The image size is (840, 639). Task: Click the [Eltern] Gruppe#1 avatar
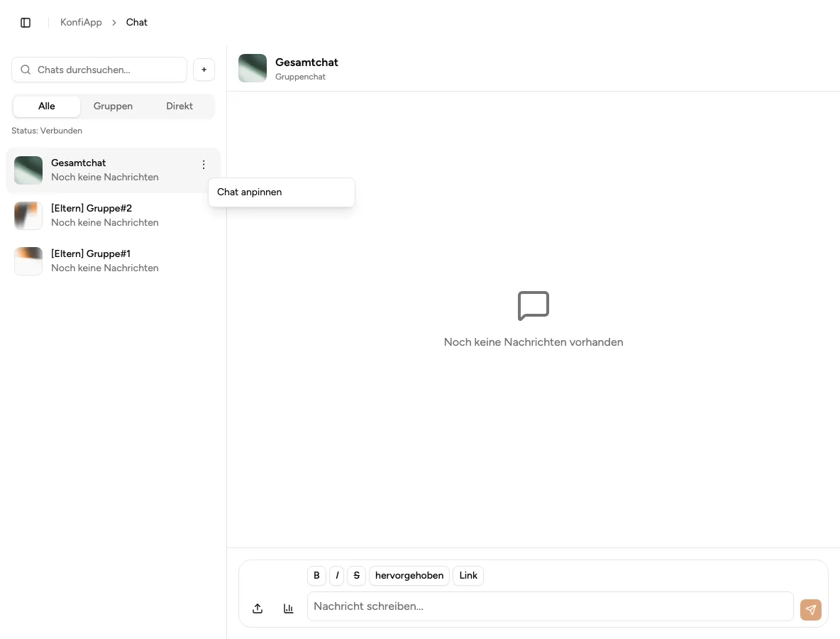28,261
